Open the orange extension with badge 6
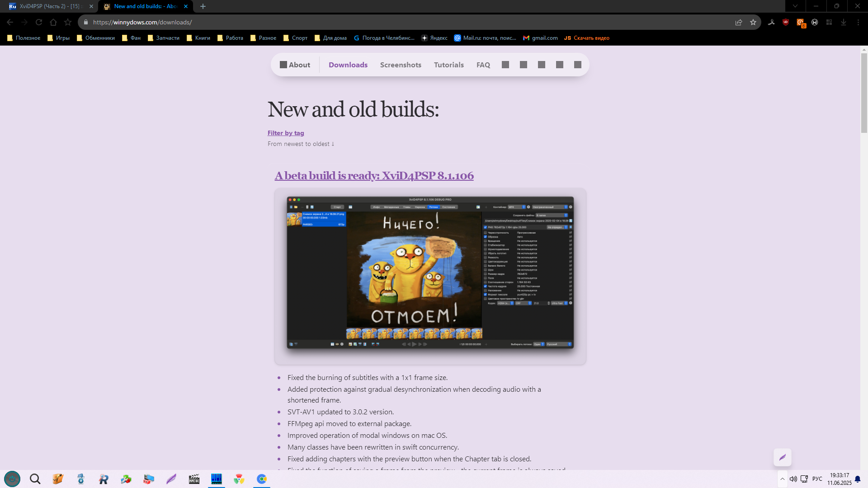 [801, 23]
